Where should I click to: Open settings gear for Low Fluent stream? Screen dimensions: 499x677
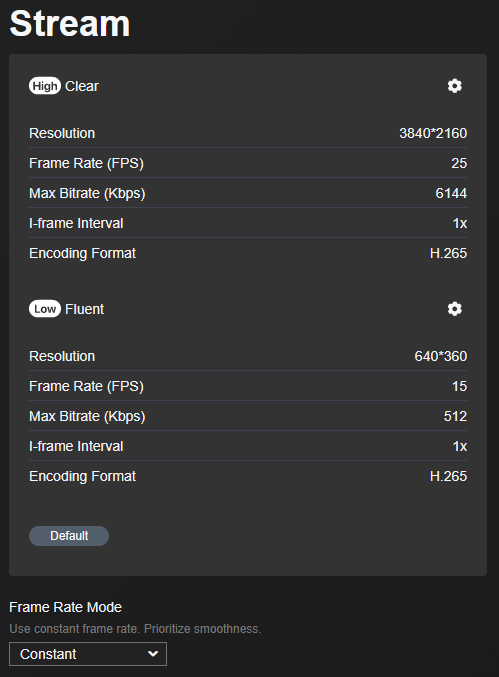455,309
